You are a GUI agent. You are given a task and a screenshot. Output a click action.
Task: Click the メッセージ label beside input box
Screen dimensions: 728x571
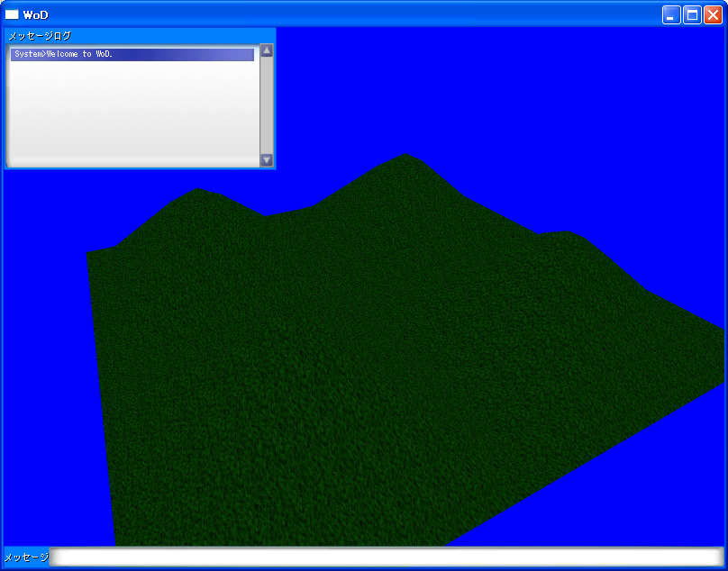point(26,557)
